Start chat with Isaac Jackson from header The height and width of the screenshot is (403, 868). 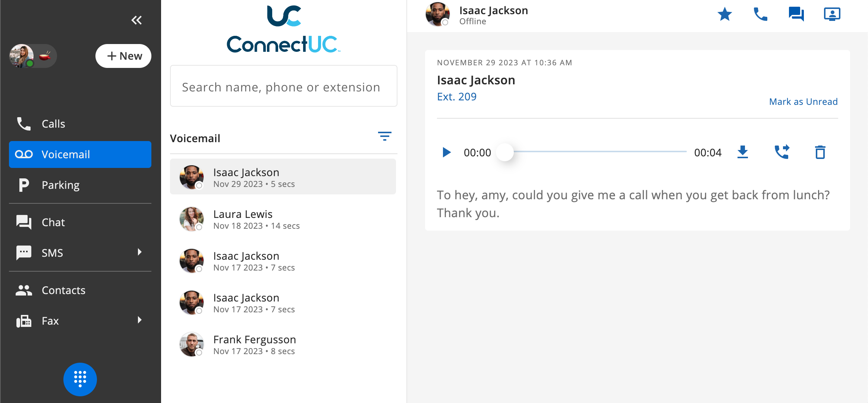tap(796, 14)
